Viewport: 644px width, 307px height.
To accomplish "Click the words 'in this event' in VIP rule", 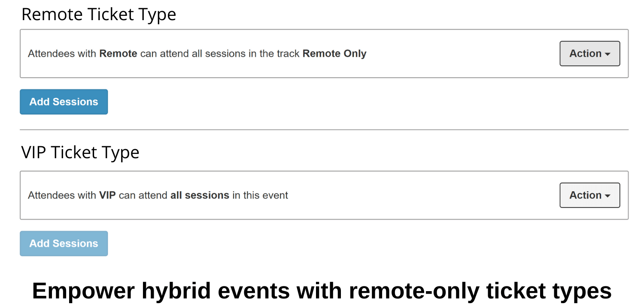I will tap(260, 196).
